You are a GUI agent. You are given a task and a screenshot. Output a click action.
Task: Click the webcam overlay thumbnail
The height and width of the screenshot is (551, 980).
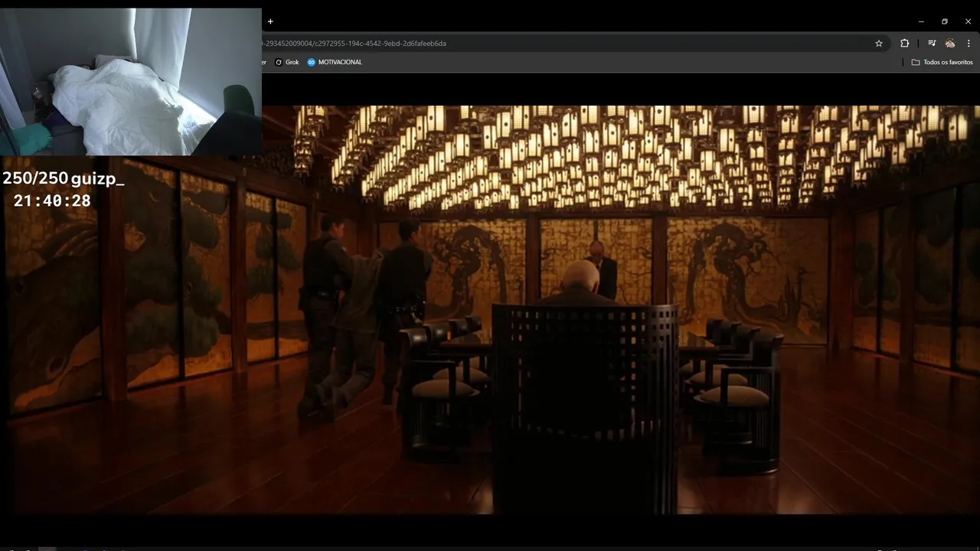130,82
